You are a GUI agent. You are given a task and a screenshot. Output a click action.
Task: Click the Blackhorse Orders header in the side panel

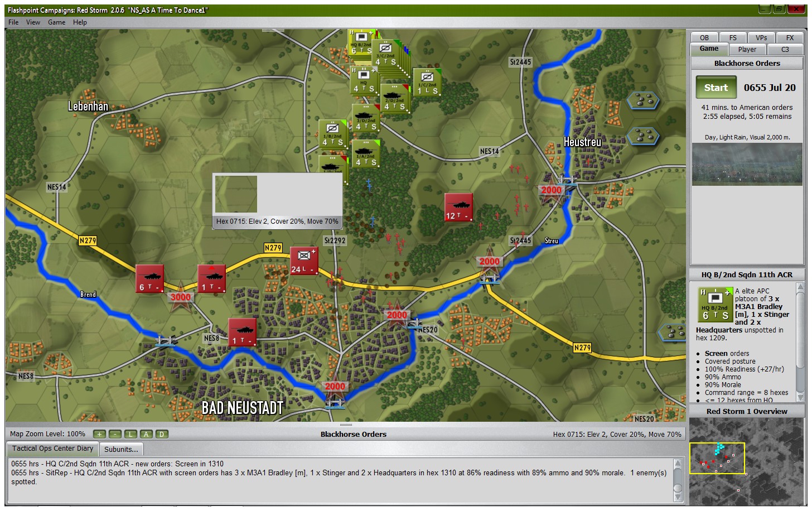point(747,63)
